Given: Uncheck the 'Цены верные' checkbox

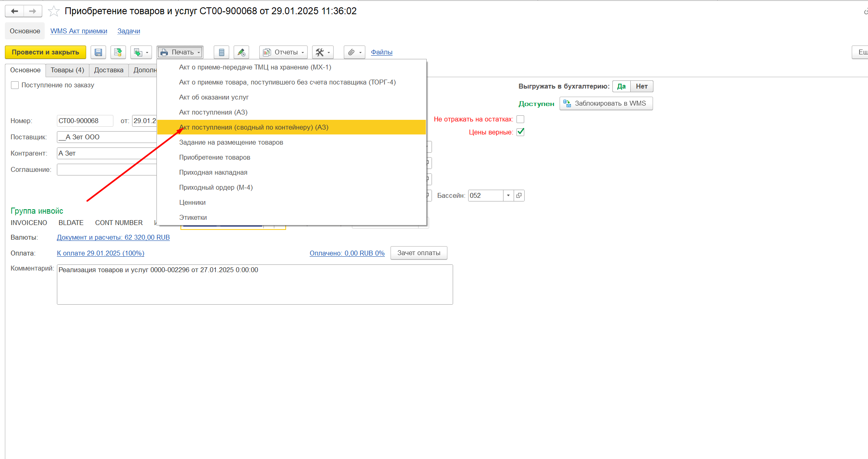Looking at the screenshot, I should click(520, 132).
